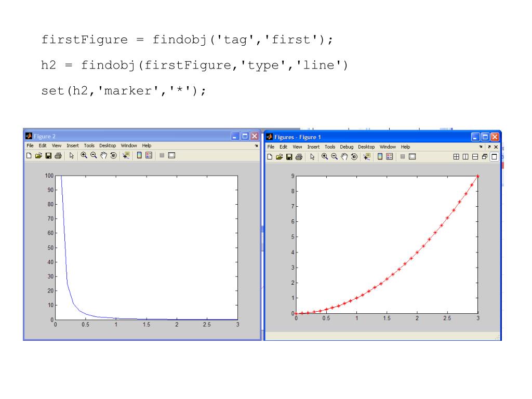Insert Colorbar icon in Figure 1
The width and height of the screenshot is (532, 399).
pyautogui.click(x=380, y=157)
